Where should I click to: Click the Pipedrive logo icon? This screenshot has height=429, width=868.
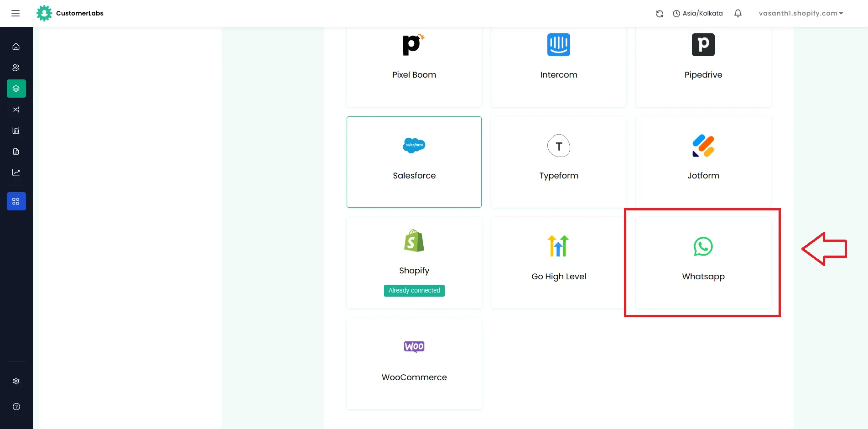click(x=703, y=45)
